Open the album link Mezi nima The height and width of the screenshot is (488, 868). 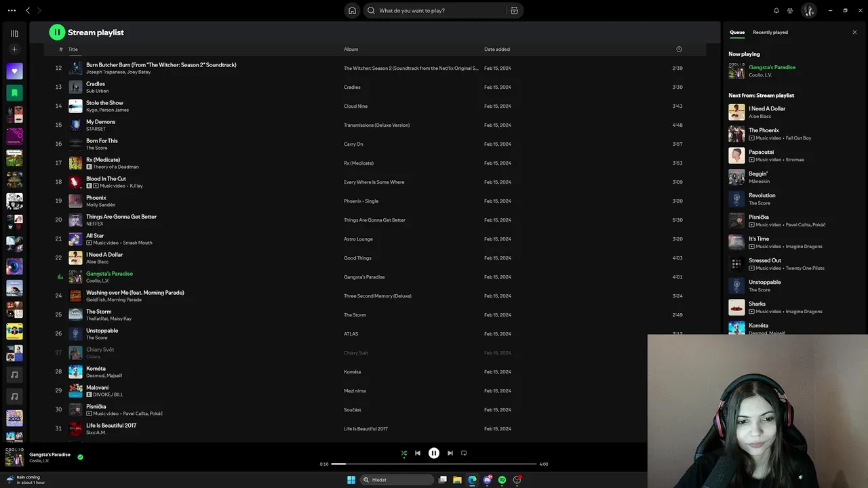(x=355, y=390)
